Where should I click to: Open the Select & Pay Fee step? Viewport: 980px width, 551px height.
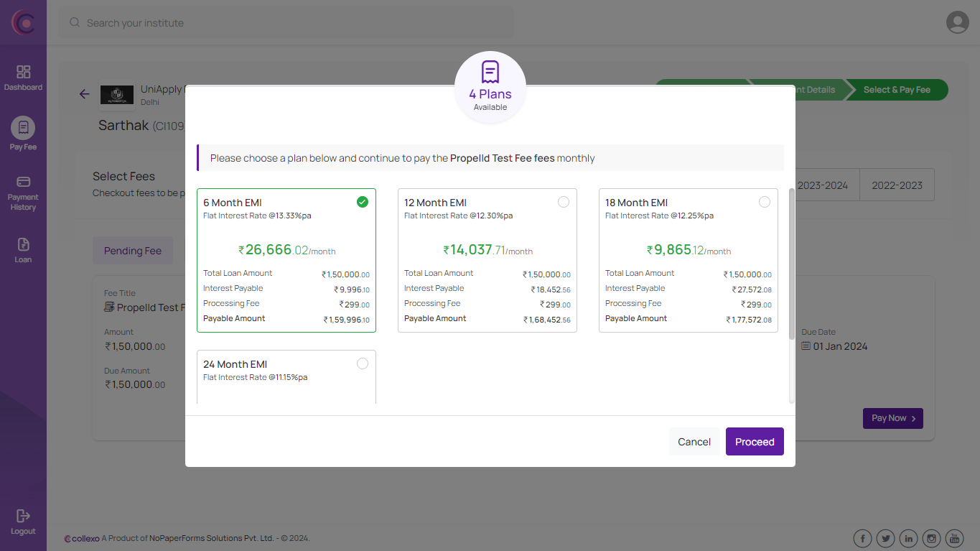[897, 90]
